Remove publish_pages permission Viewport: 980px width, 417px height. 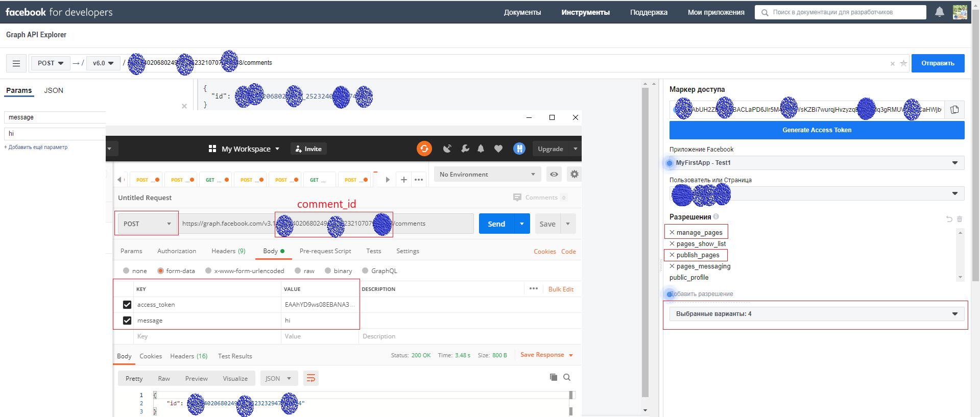click(x=672, y=255)
